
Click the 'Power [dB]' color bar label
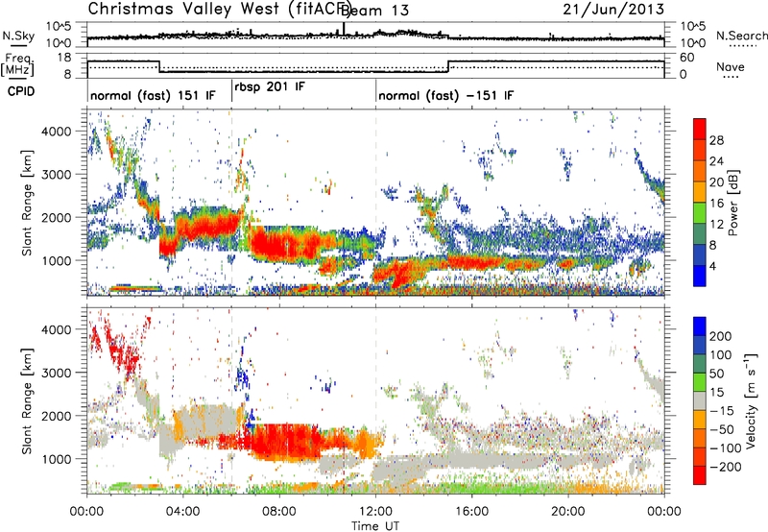[x=733, y=203]
